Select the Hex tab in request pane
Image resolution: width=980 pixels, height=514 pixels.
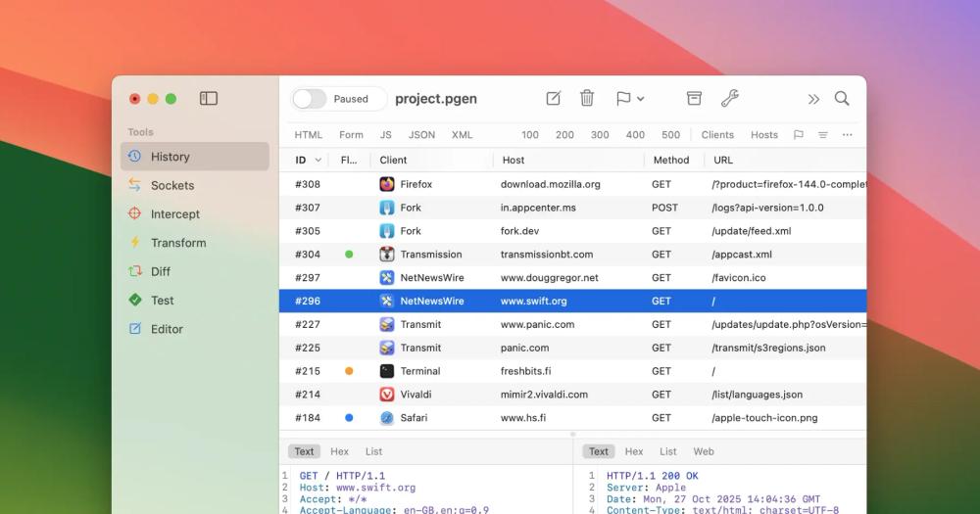pos(339,451)
